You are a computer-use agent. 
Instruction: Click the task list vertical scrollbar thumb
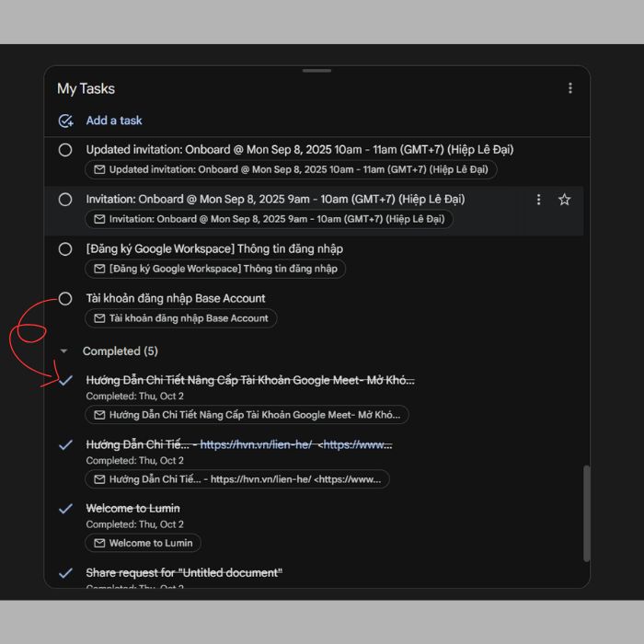pos(587,513)
